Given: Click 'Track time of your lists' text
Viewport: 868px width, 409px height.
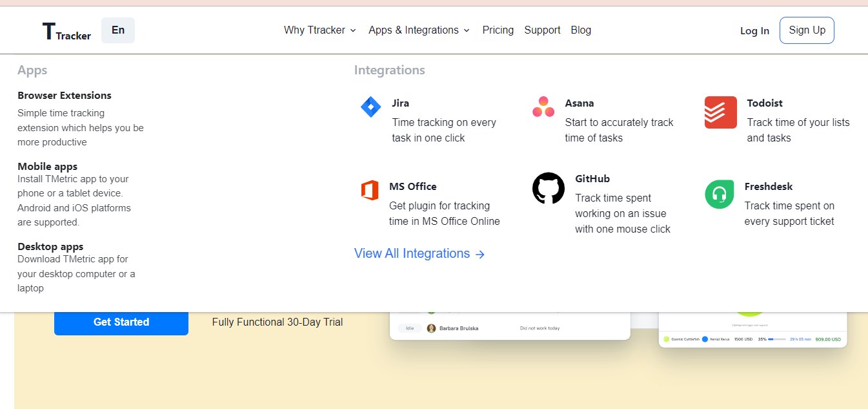Looking at the screenshot, I should [x=798, y=130].
